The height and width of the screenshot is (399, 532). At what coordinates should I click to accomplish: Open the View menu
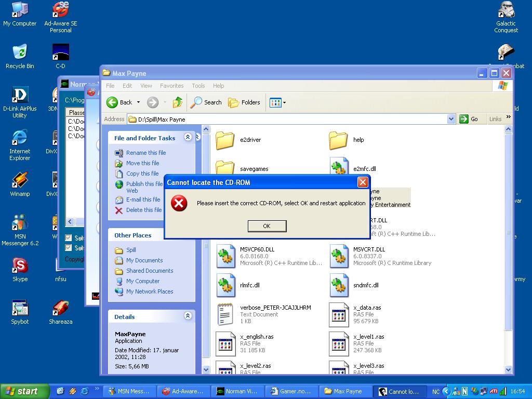coord(146,86)
